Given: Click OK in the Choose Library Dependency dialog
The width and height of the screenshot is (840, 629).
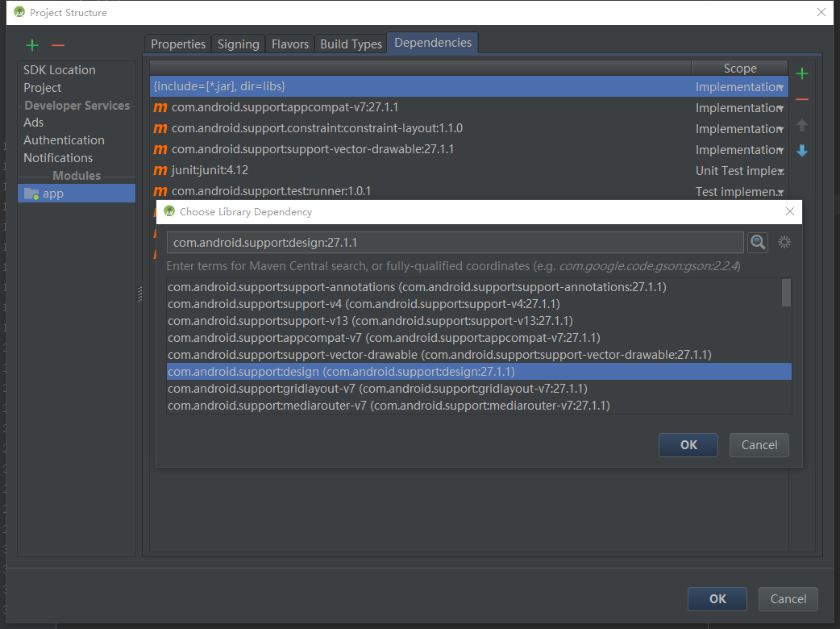Looking at the screenshot, I should point(688,444).
